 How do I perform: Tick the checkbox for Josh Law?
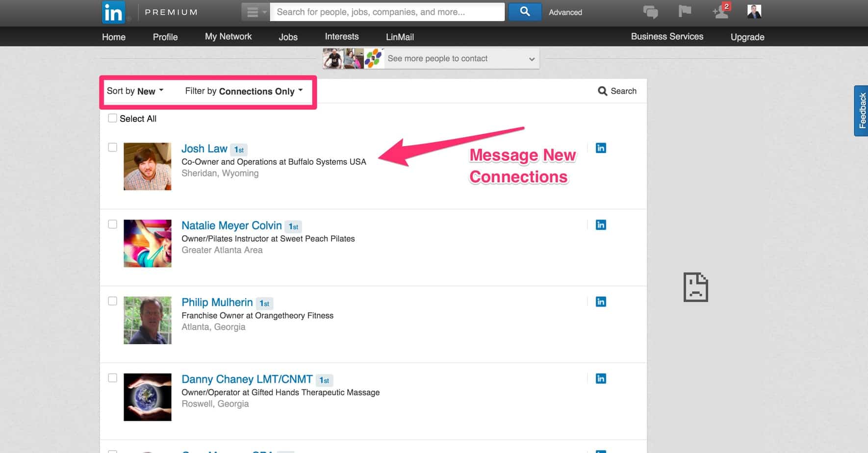pyautogui.click(x=112, y=148)
